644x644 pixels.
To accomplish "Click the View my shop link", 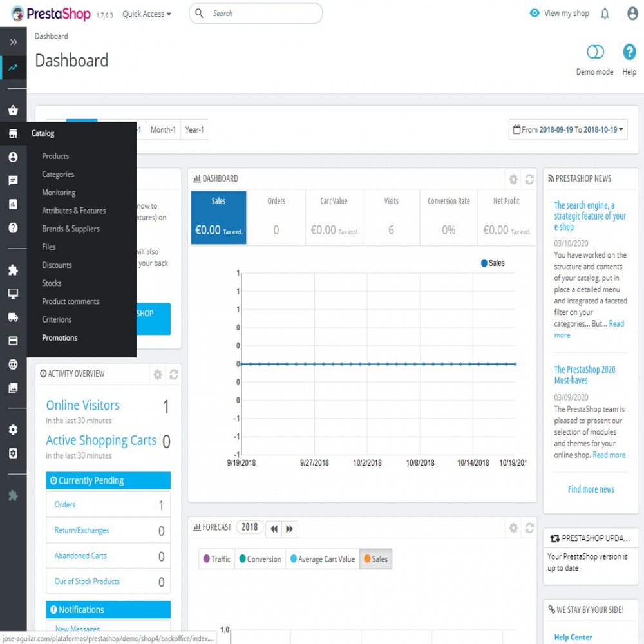I will click(x=560, y=14).
